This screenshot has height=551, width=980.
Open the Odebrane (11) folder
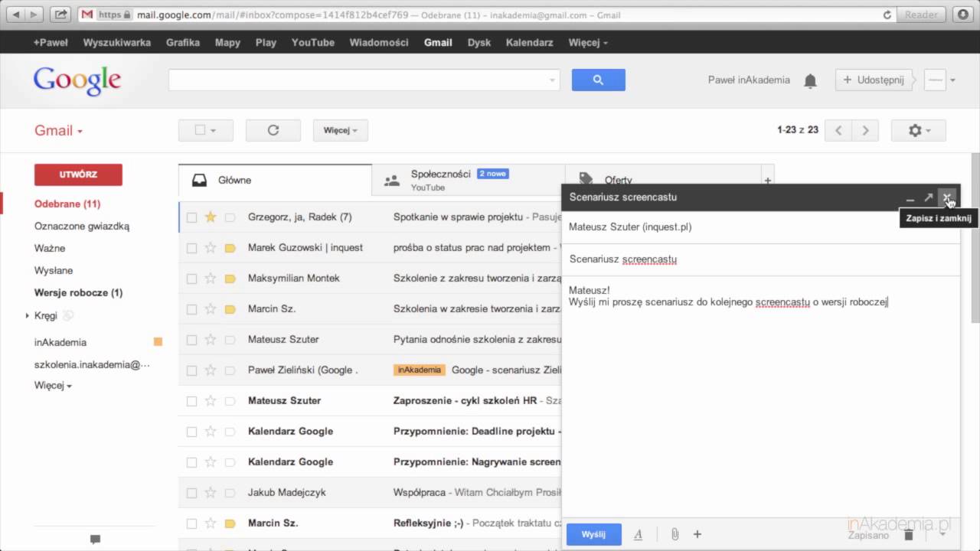[x=67, y=204]
